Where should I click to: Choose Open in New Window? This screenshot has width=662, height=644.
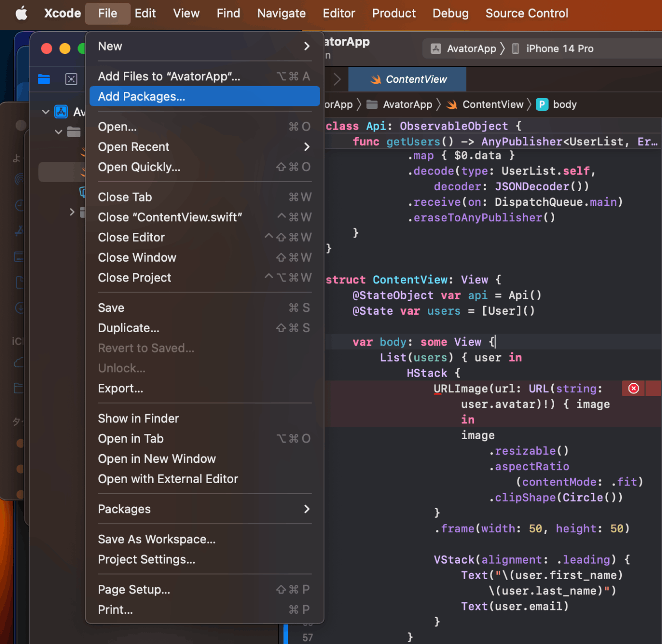click(204, 459)
